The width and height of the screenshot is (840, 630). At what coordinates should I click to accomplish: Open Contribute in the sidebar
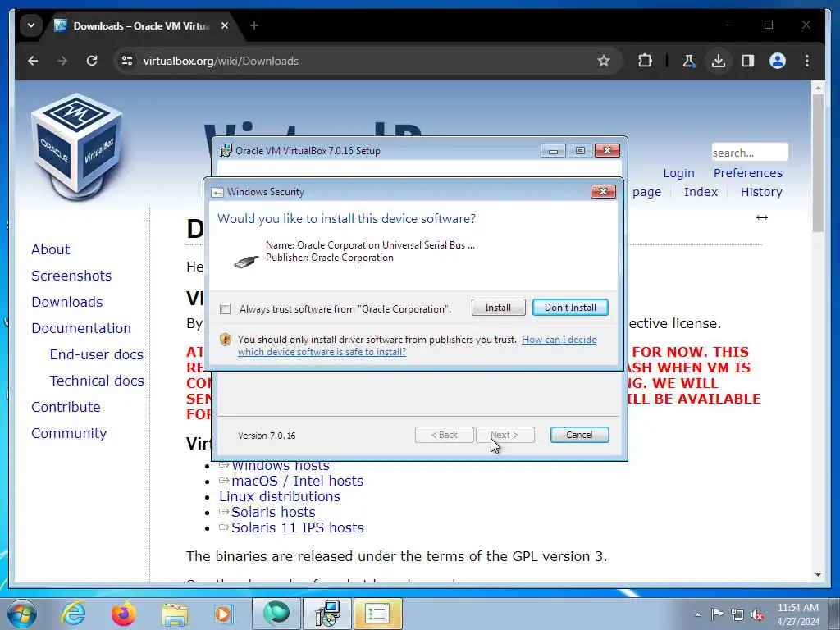click(x=66, y=407)
